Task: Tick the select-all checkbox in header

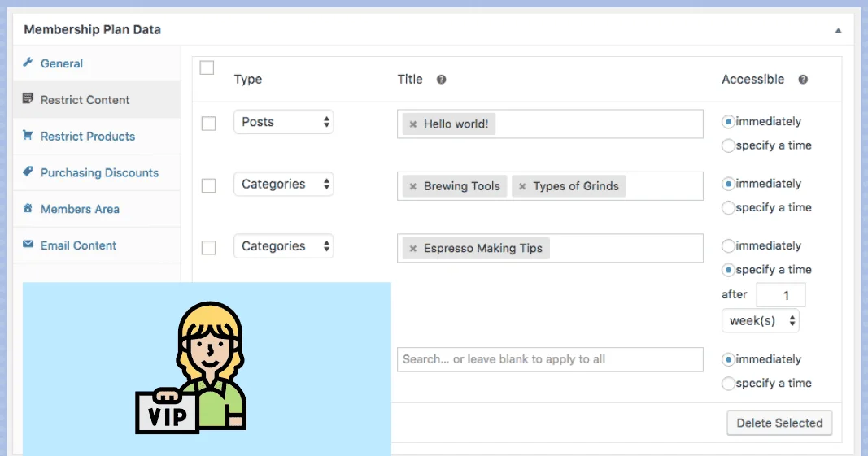Action: click(207, 67)
